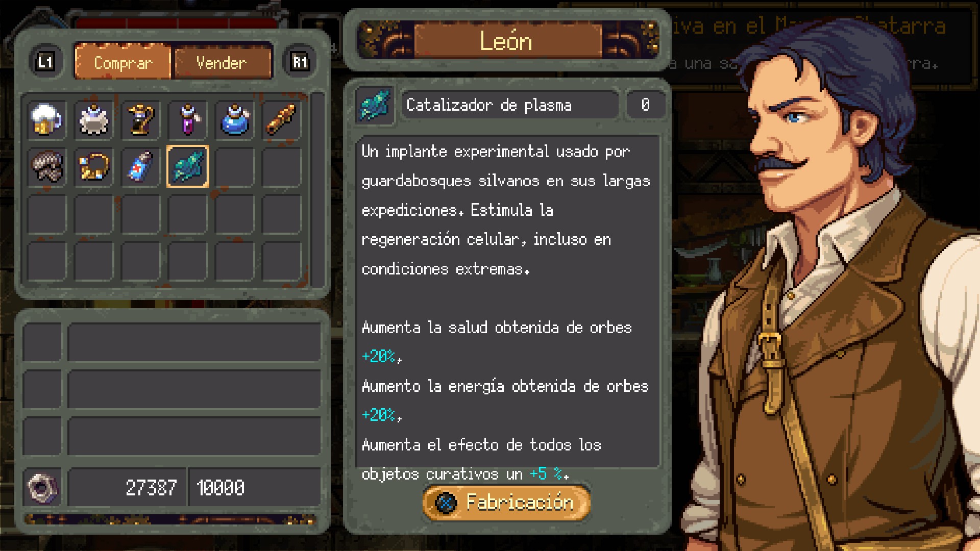The height and width of the screenshot is (551, 980).
Task: Click the Fabricación button
Action: [506, 503]
